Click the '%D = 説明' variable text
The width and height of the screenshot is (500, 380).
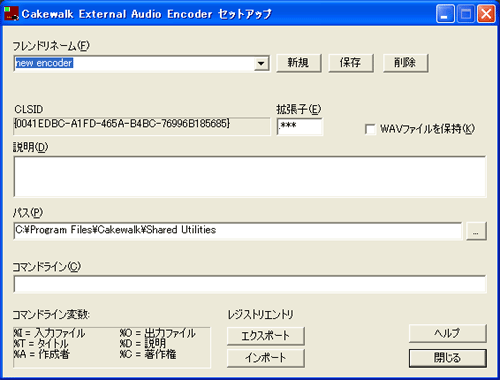pos(143,343)
